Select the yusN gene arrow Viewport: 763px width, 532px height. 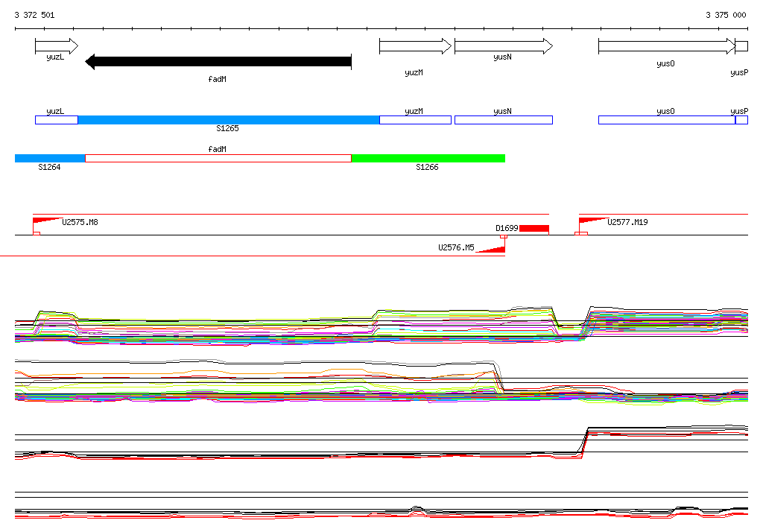tap(504, 46)
